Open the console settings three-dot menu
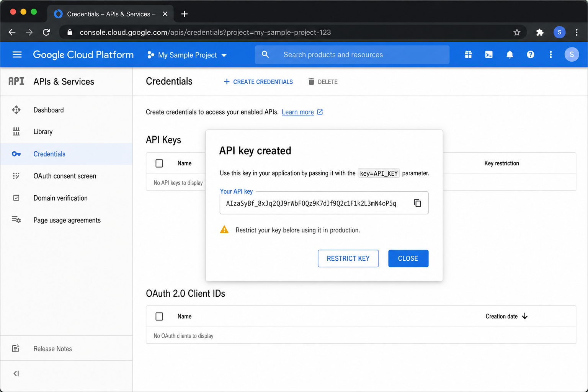Image resolution: width=588 pixels, height=392 pixels. (551, 55)
